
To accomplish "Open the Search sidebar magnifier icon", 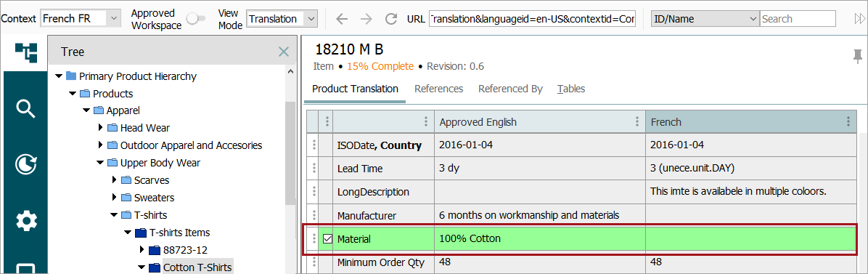I will coord(26,108).
